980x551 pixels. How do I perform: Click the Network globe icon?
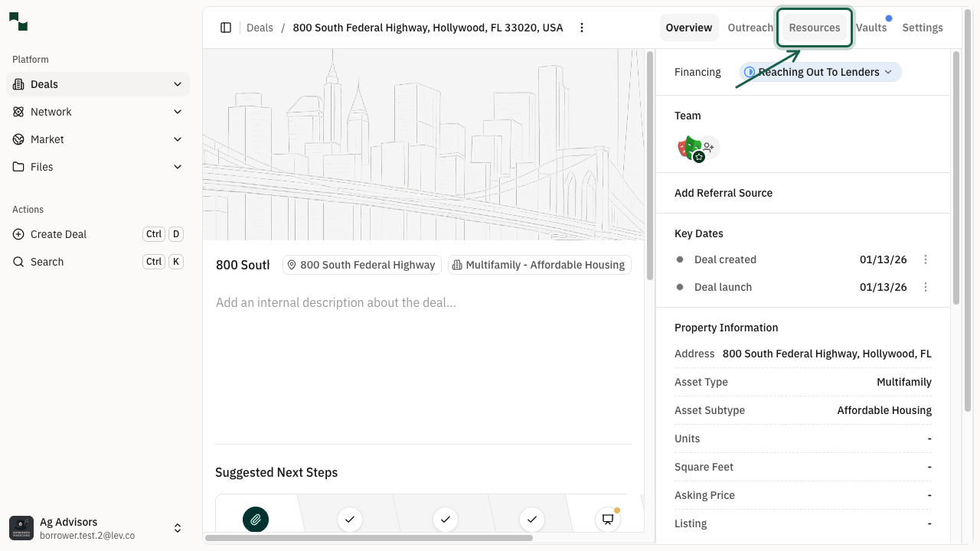coord(17,112)
